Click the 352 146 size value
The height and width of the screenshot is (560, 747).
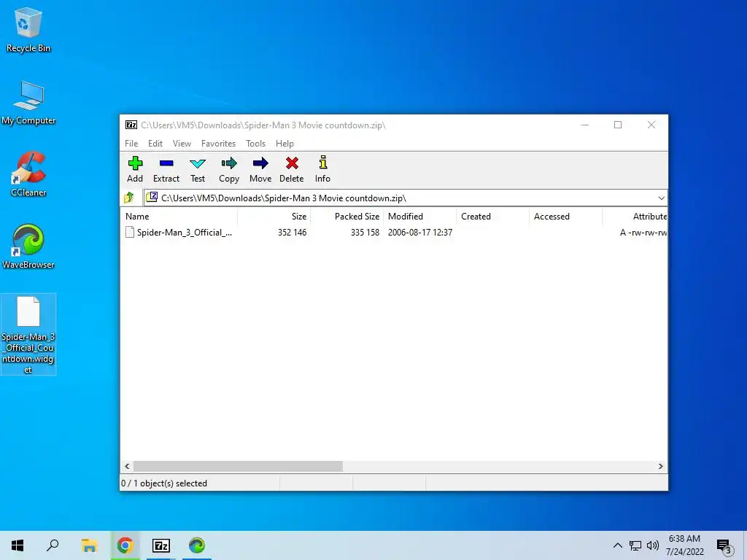pyautogui.click(x=292, y=233)
